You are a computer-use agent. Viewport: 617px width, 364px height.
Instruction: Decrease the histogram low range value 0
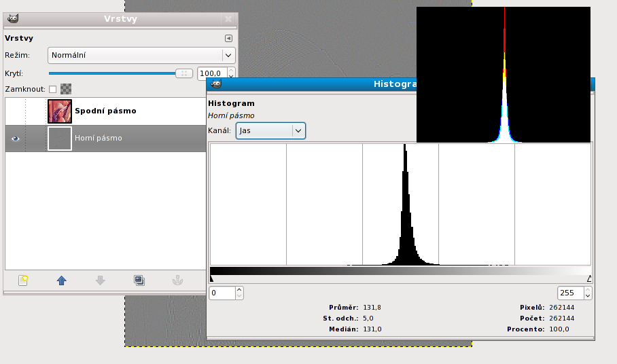pos(239,296)
